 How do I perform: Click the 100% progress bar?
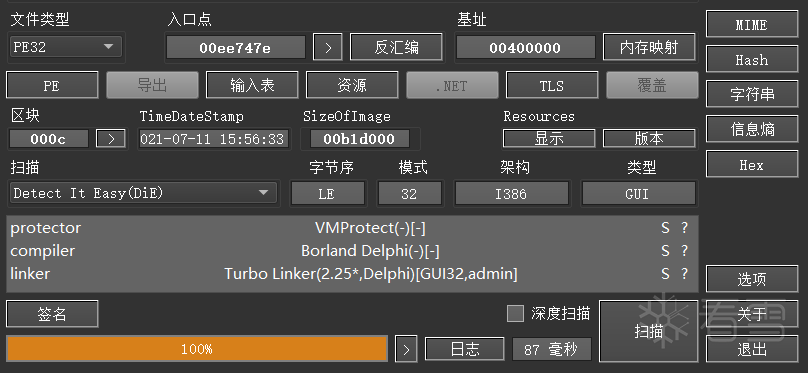[197, 349]
